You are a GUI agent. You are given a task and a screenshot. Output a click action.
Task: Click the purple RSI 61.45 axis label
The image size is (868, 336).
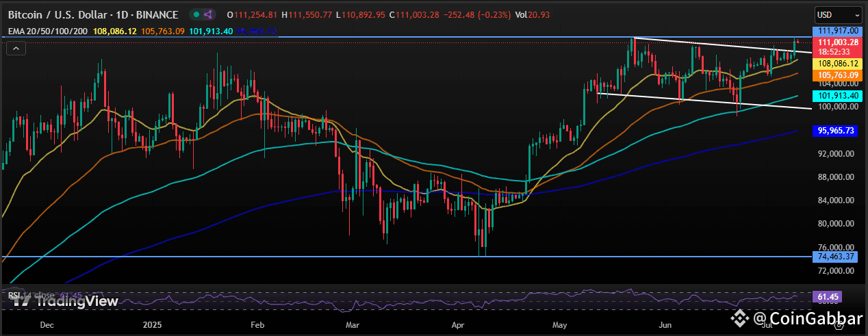click(826, 297)
